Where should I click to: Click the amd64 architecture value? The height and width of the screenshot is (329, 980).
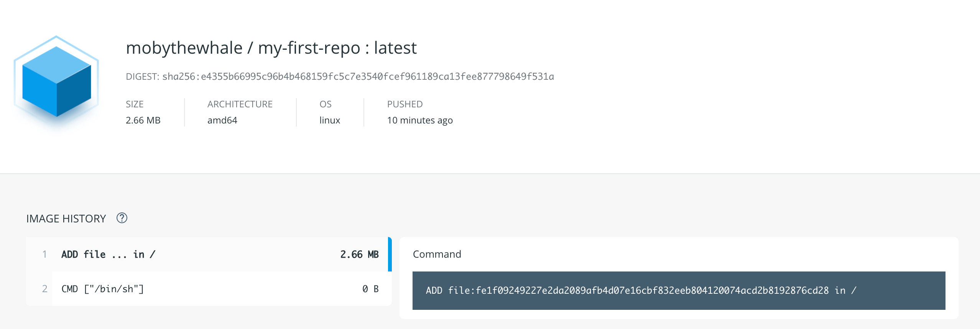[x=222, y=120]
